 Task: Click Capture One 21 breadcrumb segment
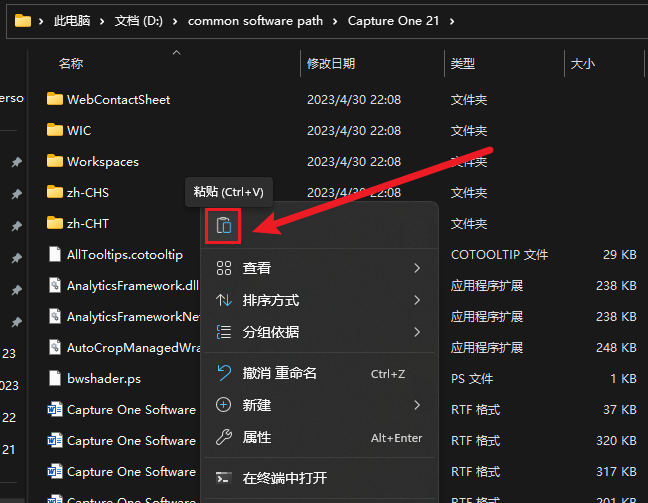(x=393, y=21)
